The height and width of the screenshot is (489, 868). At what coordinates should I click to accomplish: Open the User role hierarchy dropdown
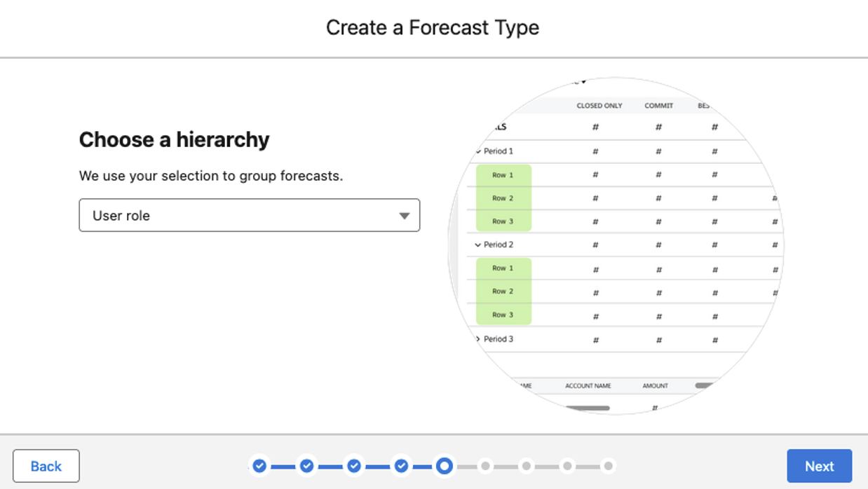pos(250,215)
